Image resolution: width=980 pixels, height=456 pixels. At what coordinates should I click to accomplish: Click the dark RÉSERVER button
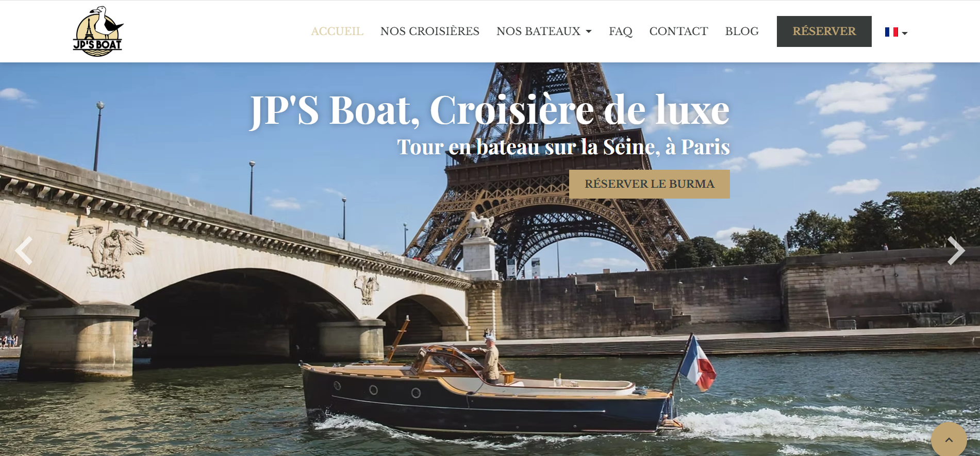(x=824, y=31)
